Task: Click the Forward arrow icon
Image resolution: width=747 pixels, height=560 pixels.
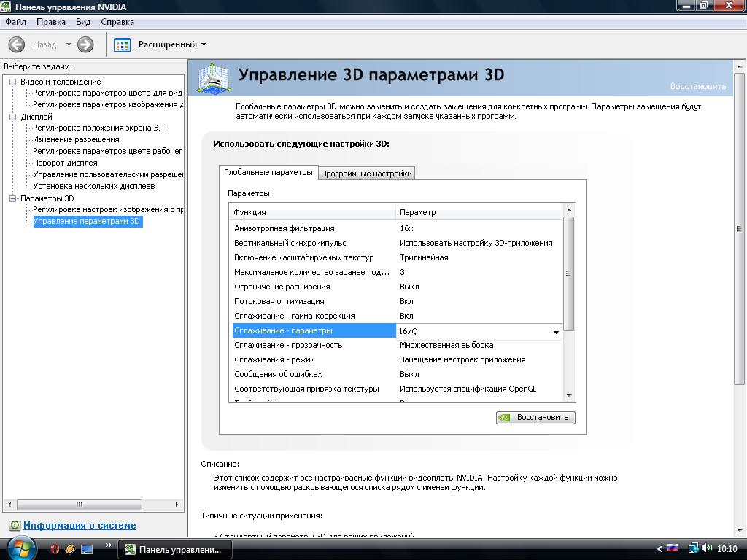Action: tap(85, 44)
